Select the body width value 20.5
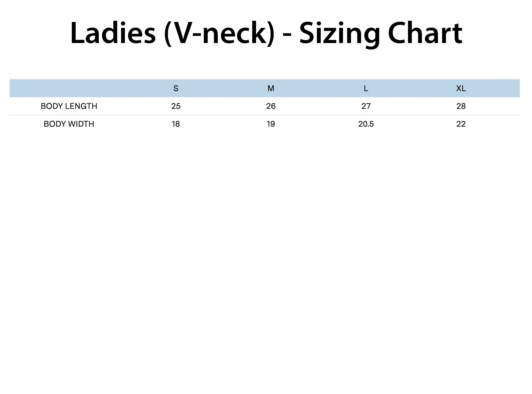The width and height of the screenshot is (532, 394). click(x=366, y=124)
